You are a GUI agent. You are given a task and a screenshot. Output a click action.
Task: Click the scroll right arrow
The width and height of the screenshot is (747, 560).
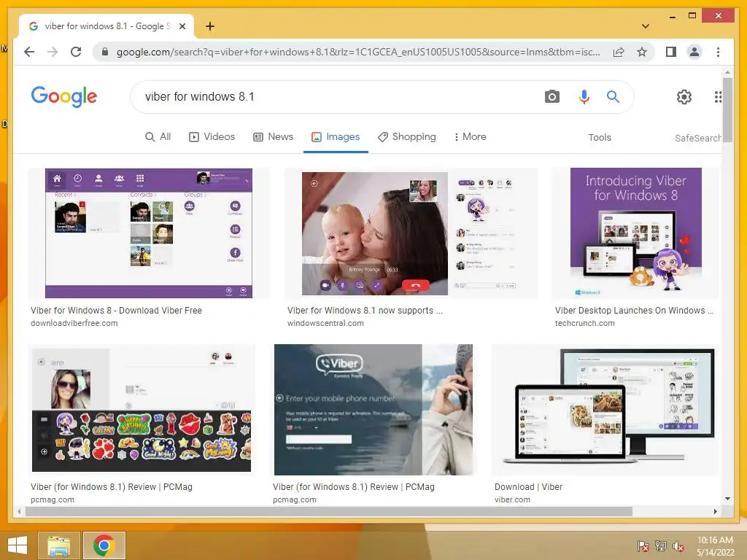715,511
